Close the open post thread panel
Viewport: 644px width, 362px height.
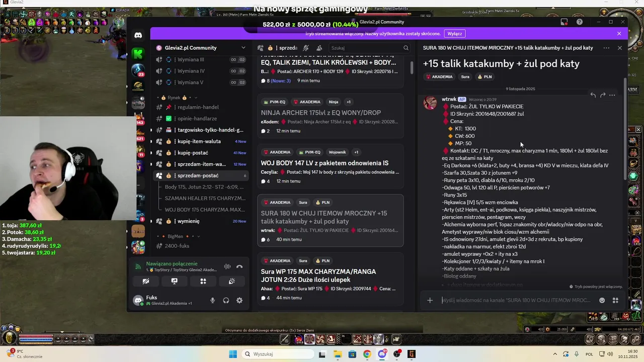coord(620,48)
